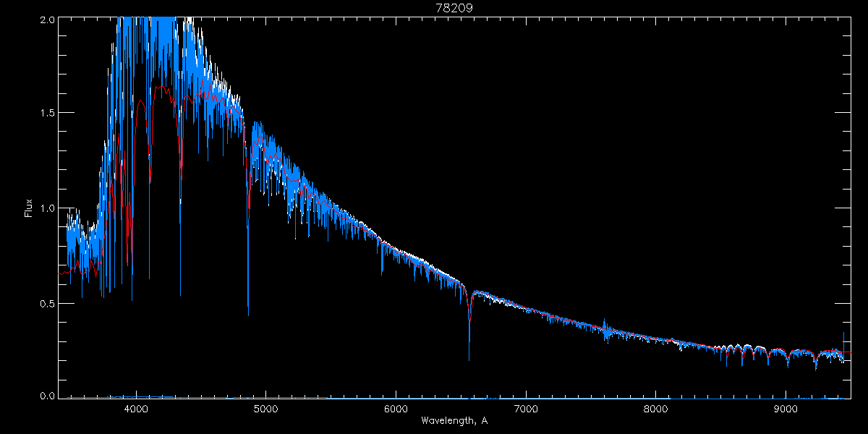Click the 1.0 y-axis tick label

46,208
